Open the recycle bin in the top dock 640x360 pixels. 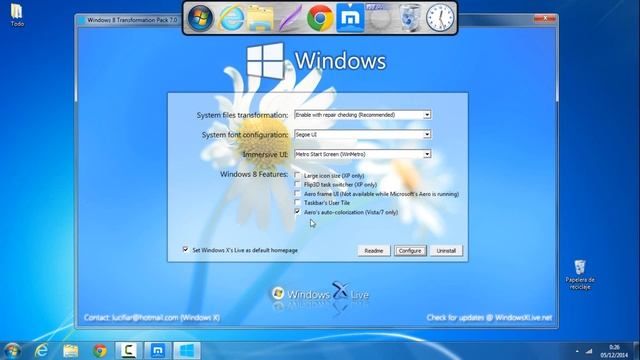(x=409, y=18)
